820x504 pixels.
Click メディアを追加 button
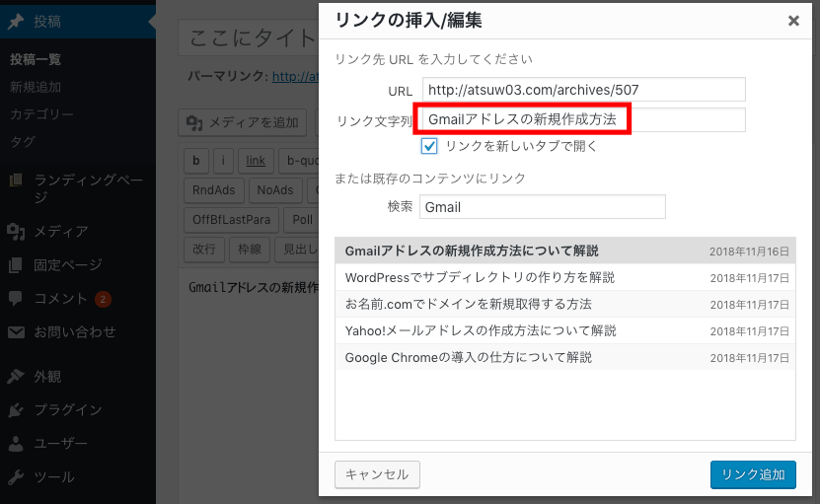pos(242,123)
